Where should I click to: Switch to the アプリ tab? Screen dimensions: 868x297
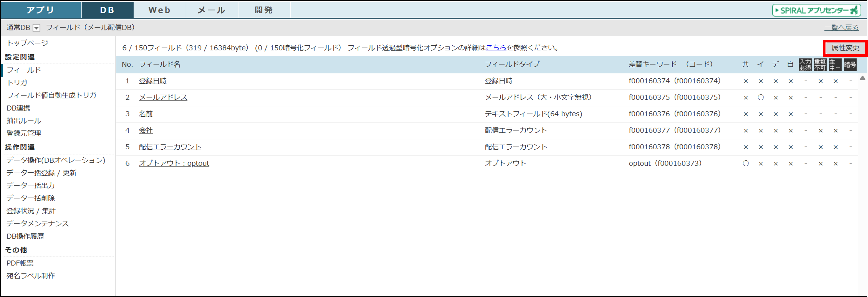[40, 10]
